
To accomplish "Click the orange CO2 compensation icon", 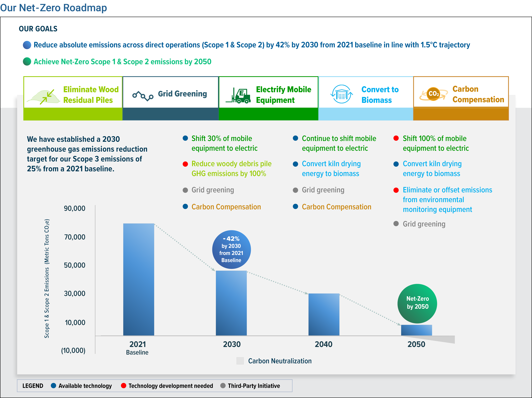I will (x=434, y=94).
